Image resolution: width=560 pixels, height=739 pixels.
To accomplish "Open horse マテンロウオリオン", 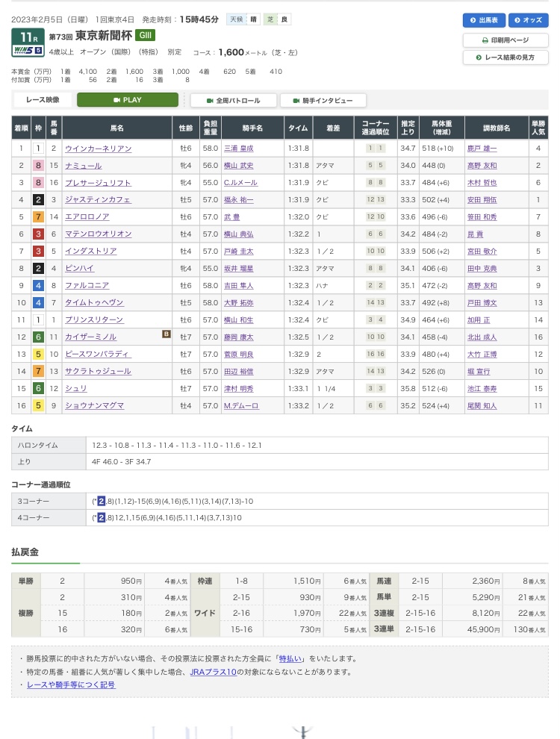I will tap(98, 234).
